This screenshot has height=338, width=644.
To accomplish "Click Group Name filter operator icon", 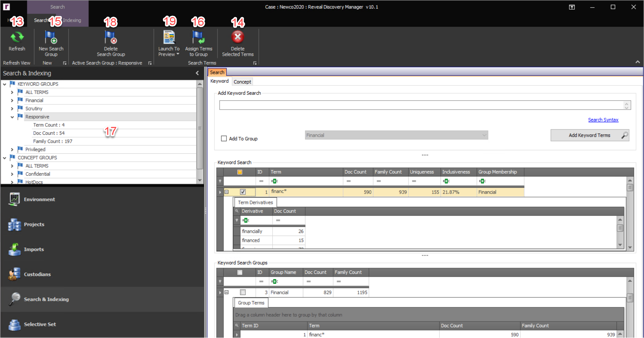I will pos(275,281).
